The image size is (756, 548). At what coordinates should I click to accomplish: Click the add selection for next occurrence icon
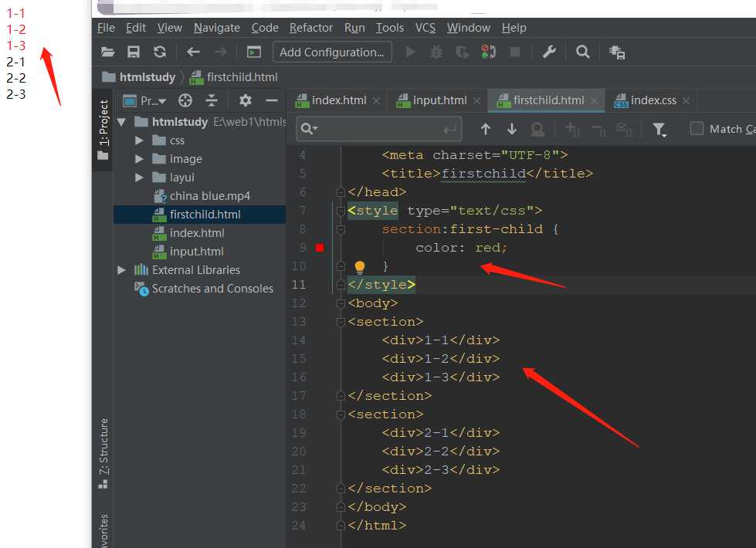[x=572, y=129]
